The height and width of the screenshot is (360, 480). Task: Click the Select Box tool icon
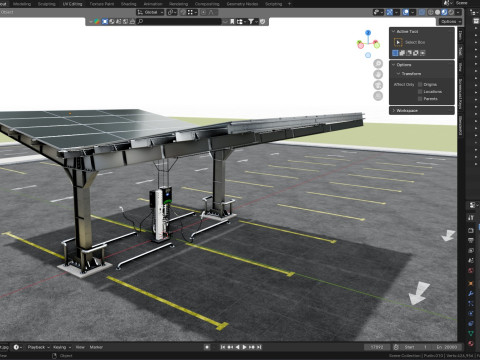pos(398,42)
